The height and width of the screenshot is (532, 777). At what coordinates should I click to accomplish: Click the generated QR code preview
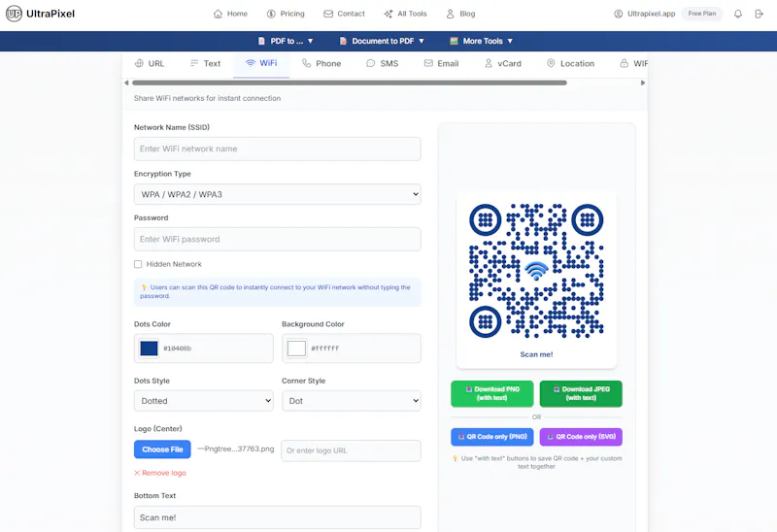click(536, 271)
